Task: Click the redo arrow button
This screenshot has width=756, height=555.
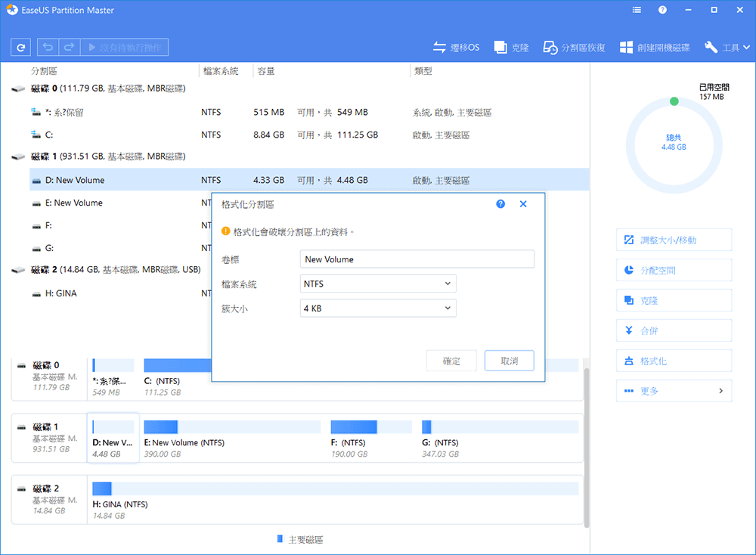Action: click(69, 47)
